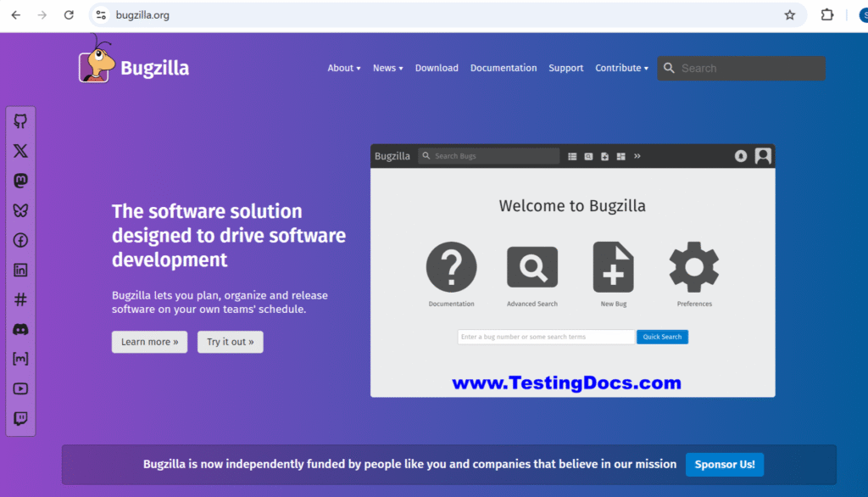Click the Sponsor Us button

pyautogui.click(x=724, y=464)
